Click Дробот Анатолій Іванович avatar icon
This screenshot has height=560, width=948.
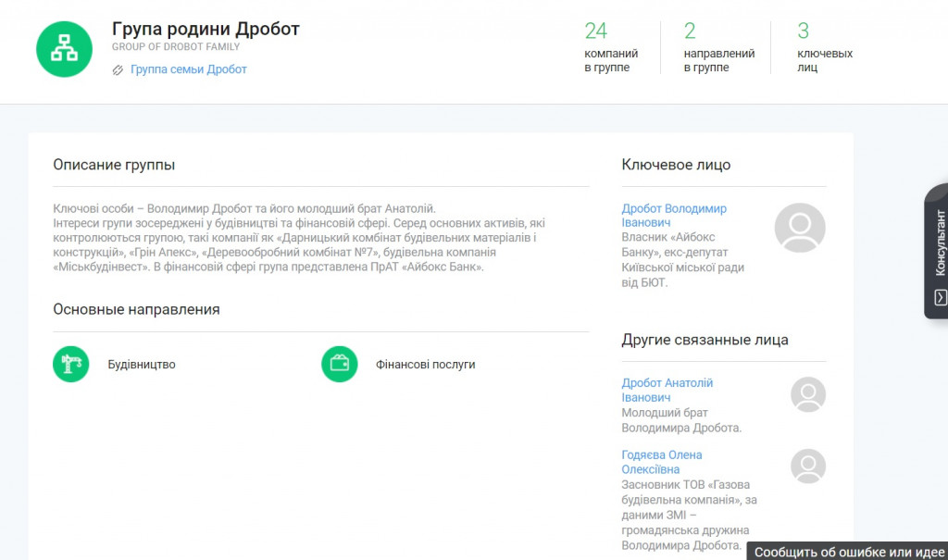pyautogui.click(x=807, y=394)
